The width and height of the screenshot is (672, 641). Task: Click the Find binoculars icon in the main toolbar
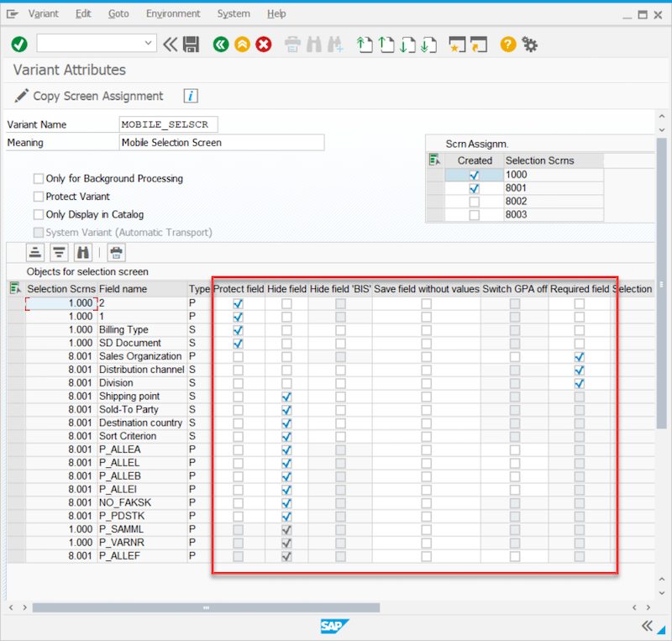tap(314, 45)
